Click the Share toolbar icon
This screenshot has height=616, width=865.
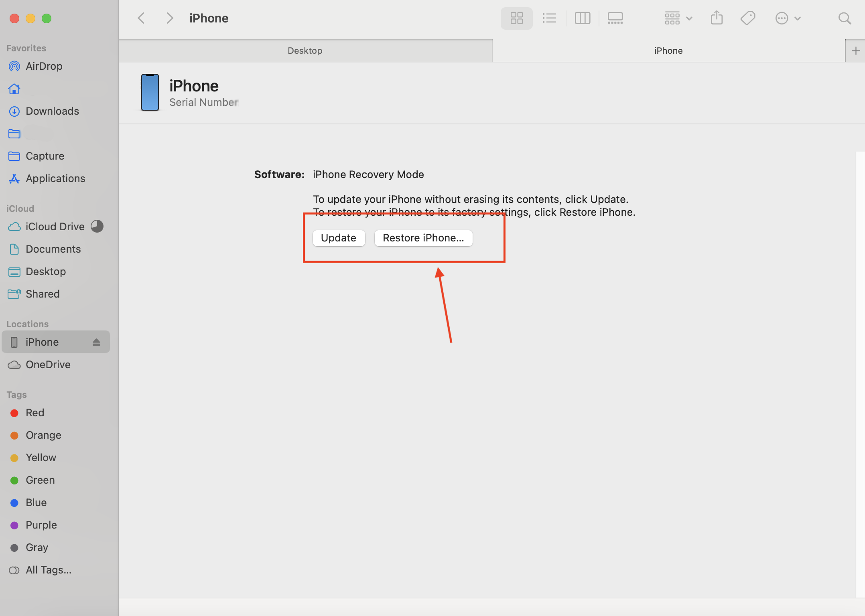(717, 18)
